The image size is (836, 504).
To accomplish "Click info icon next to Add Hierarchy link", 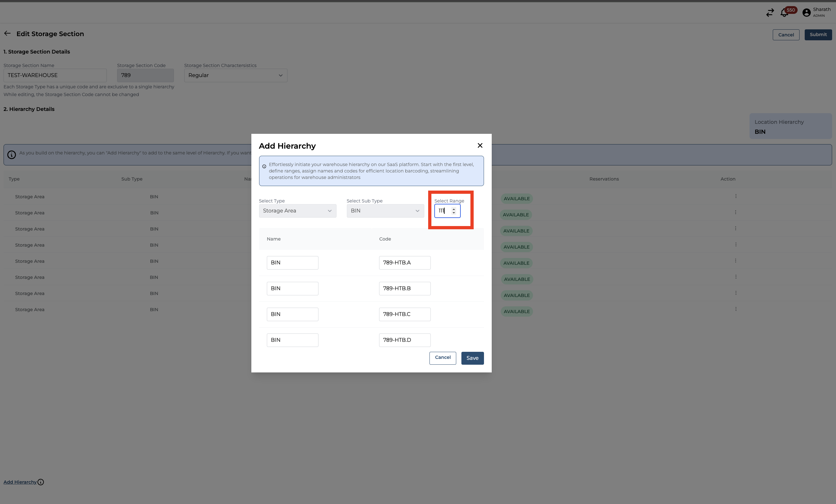I will [41, 482].
